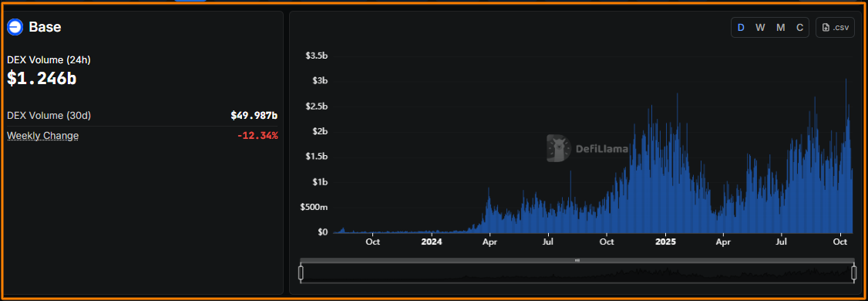This screenshot has width=868, height=301.
Task: Click the tallest bar near October 2025
Action: [846, 155]
